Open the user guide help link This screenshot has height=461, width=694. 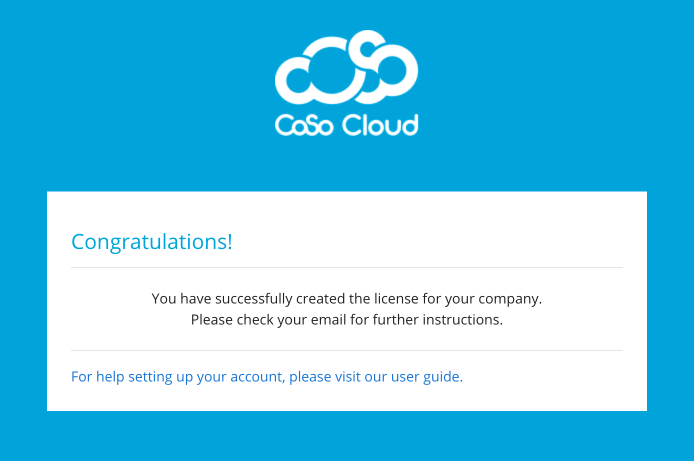point(267,377)
